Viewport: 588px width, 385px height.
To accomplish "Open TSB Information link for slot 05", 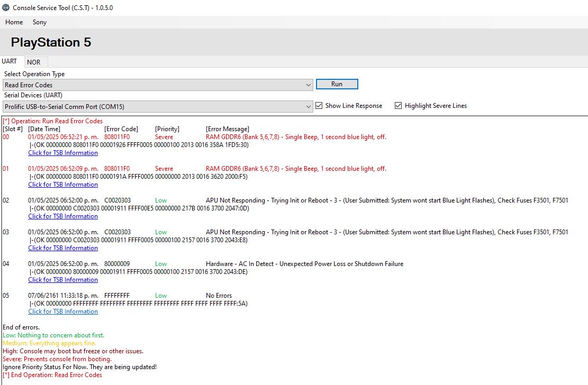I will pos(63,311).
